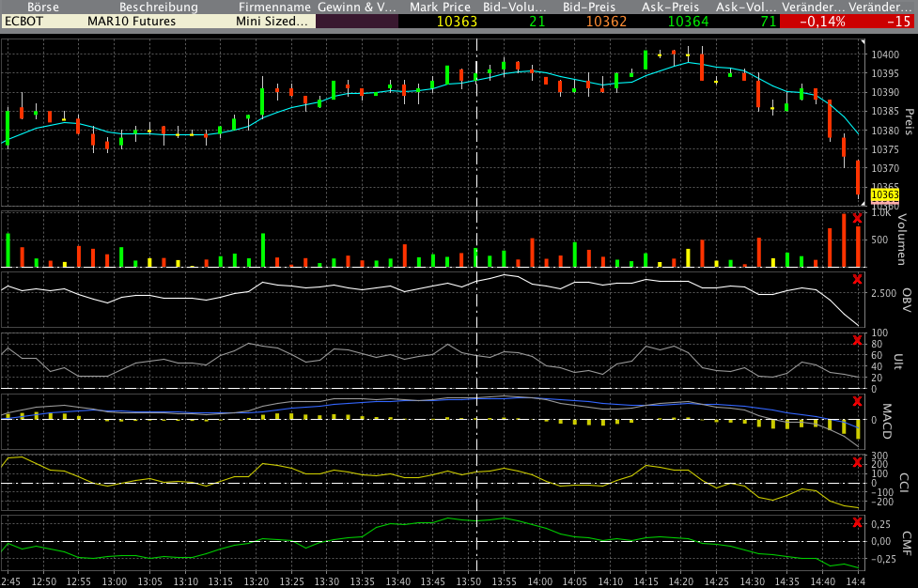Close the CCI indicator panel
The height and width of the screenshot is (588, 918).
(x=856, y=462)
